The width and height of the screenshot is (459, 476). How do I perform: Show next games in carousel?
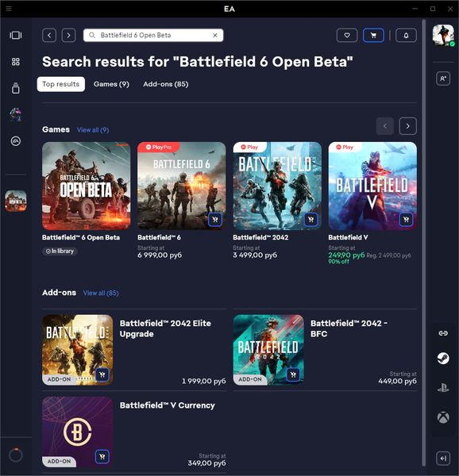(x=407, y=126)
